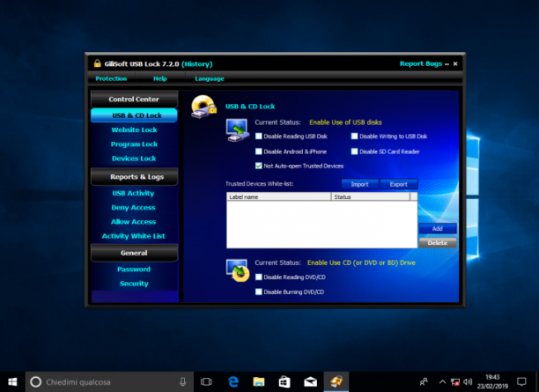Open Activity White List
Image resolution: width=539 pixels, height=392 pixels.
pos(133,236)
